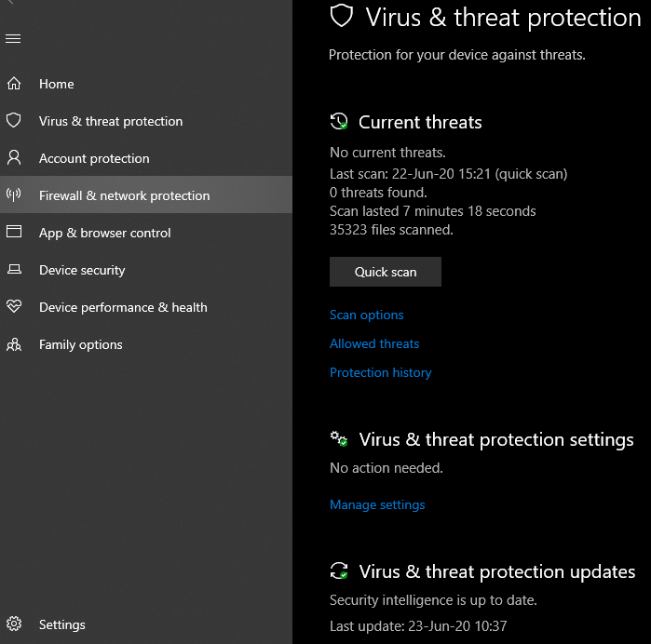Start a Quick scan
Screen dimensions: 651x644
[x=386, y=272]
